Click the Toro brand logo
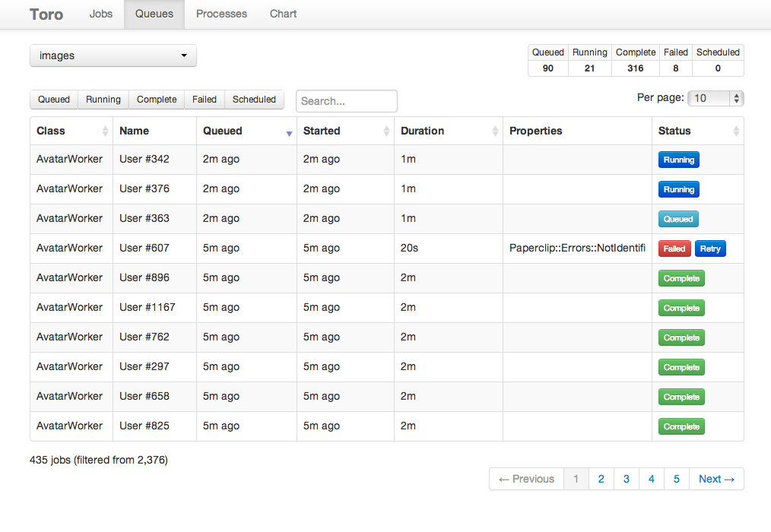This screenshot has width=771, height=532. [46, 14]
